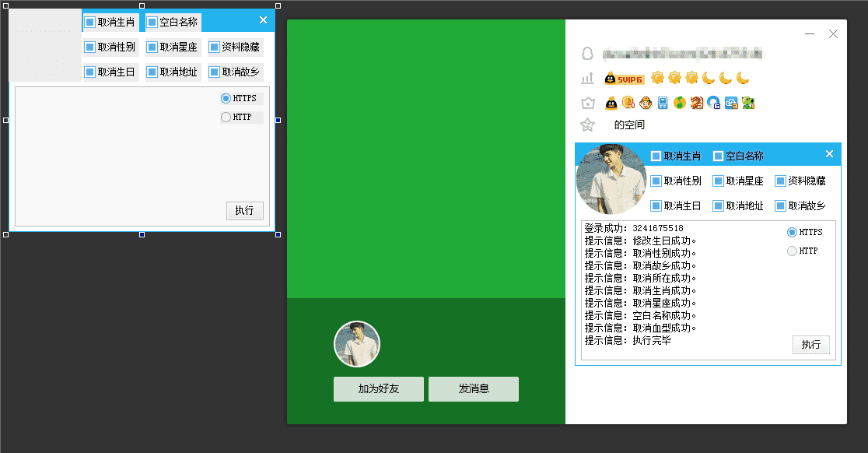Open the 的空间 link
The height and width of the screenshot is (453, 868).
click(629, 125)
